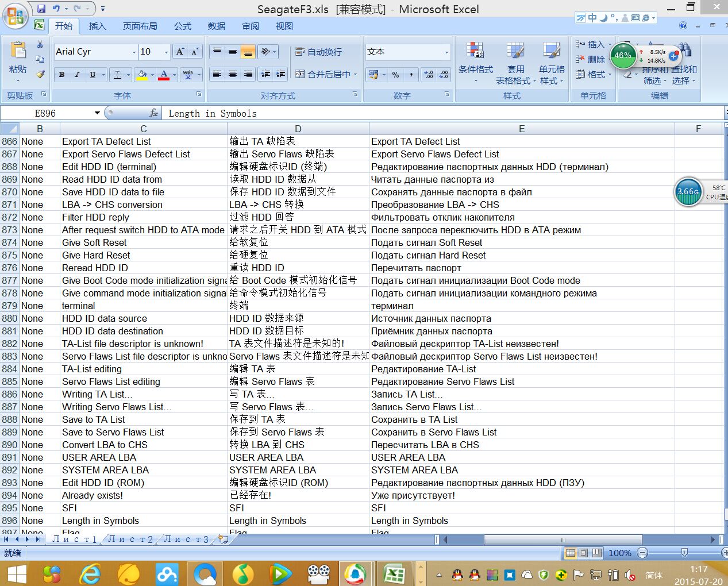Expand the Name Box E896 dropdown
The height and width of the screenshot is (586, 728).
[x=97, y=113]
